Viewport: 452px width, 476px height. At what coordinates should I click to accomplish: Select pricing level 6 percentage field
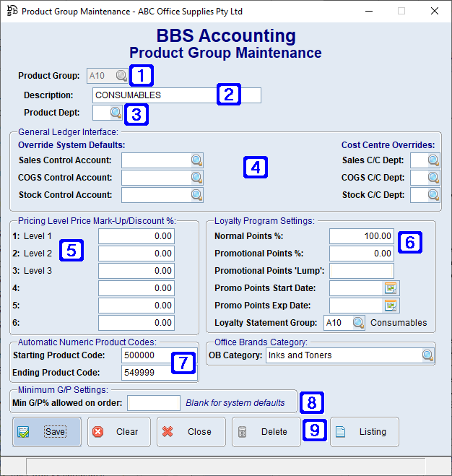[x=136, y=323]
